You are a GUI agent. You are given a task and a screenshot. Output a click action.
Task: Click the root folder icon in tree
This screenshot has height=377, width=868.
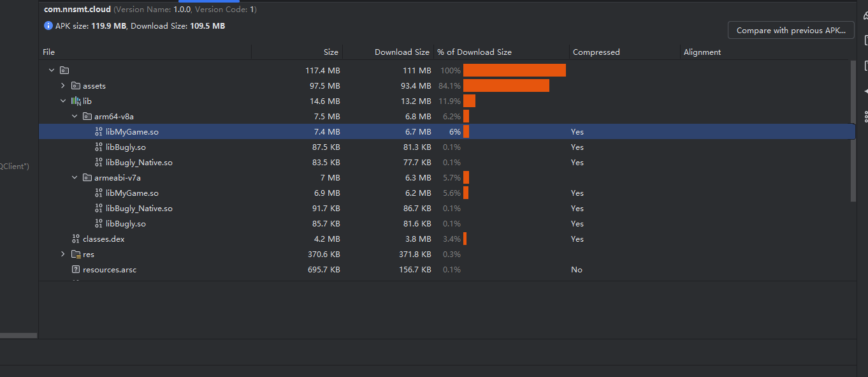64,70
